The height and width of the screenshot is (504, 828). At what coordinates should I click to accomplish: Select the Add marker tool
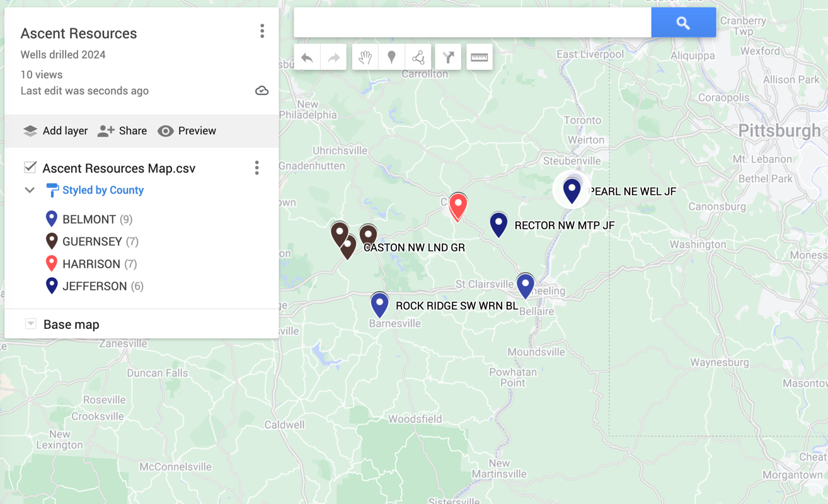click(x=391, y=57)
